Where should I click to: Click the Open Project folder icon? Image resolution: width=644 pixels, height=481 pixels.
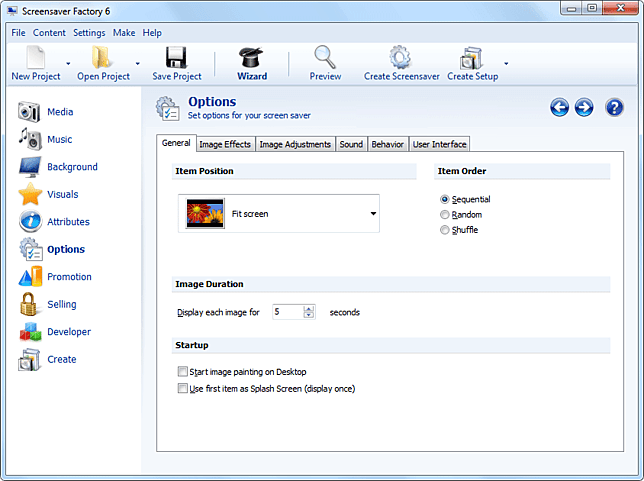(101, 57)
